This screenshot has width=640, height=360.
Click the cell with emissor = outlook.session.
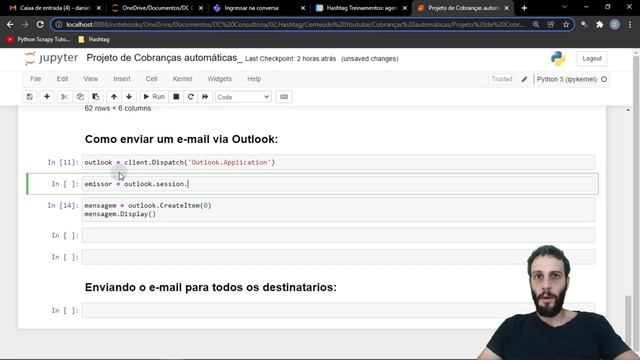(x=338, y=184)
